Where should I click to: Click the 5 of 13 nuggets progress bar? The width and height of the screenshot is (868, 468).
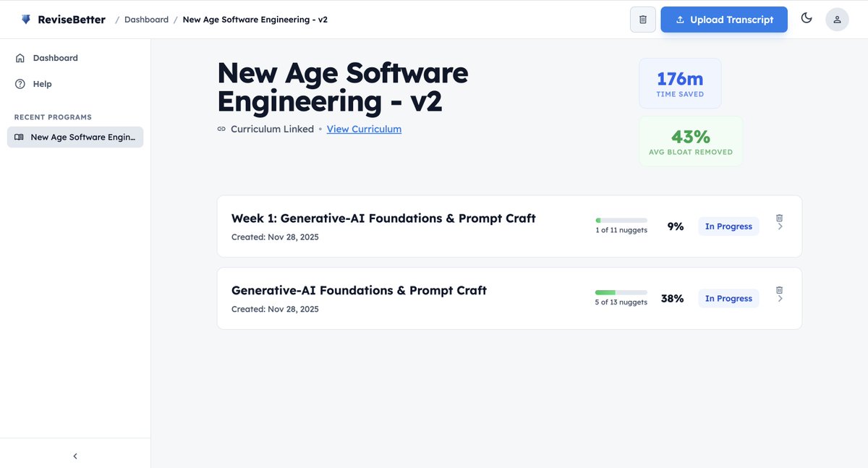(621, 292)
